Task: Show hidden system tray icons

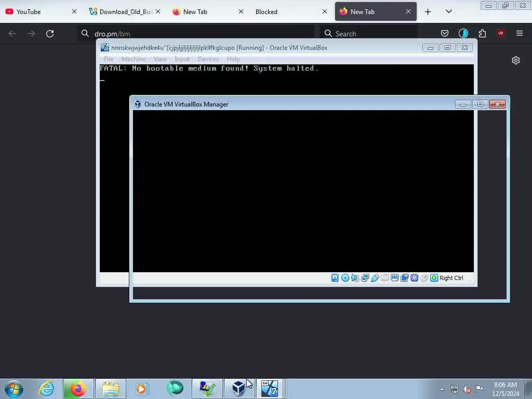Action: (x=442, y=389)
